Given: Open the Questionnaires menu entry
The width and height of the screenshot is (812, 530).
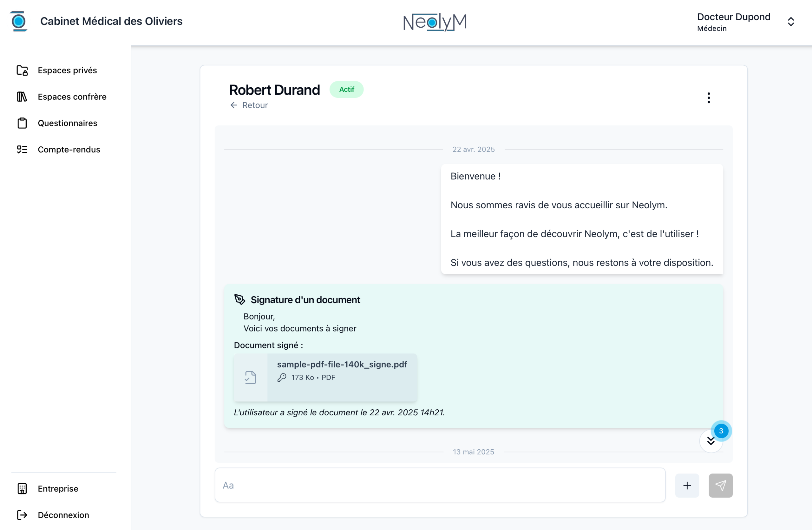Looking at the screenshot, I should 68,123.
